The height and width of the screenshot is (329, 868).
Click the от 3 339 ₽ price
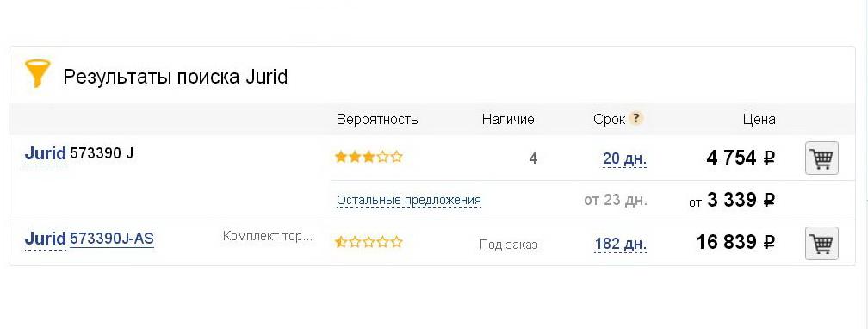click(732, 200)
